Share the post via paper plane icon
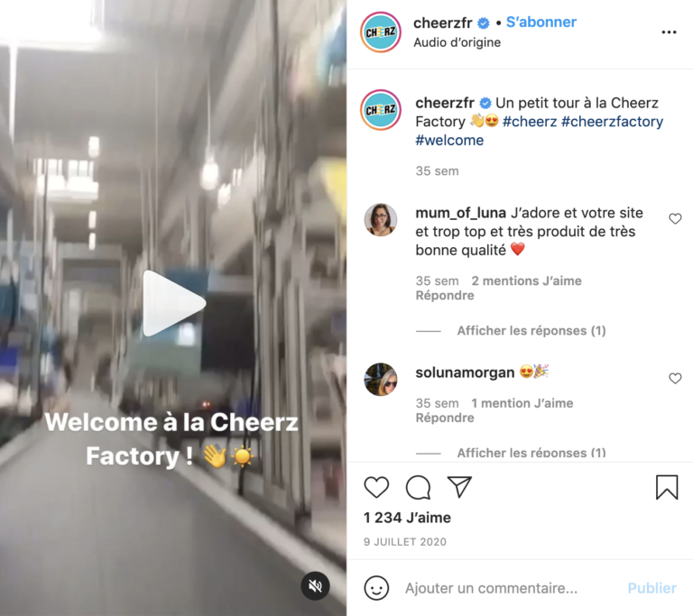The height and width of the screenshot is (616, 693). (x=459, y=487)
